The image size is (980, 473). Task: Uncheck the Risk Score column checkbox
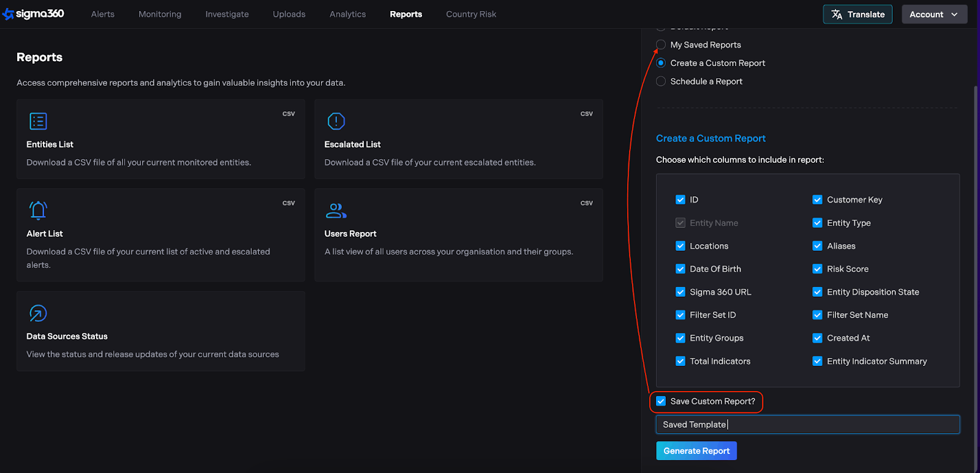click(817, 269)
